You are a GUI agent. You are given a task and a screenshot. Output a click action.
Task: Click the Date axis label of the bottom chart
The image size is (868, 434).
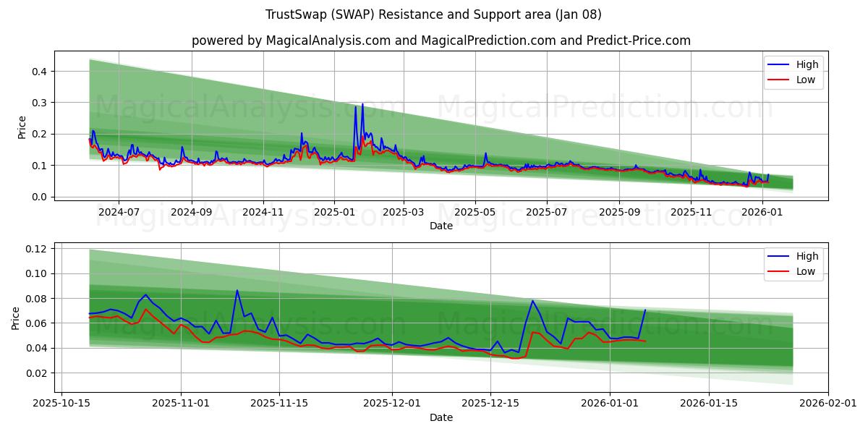442,417
